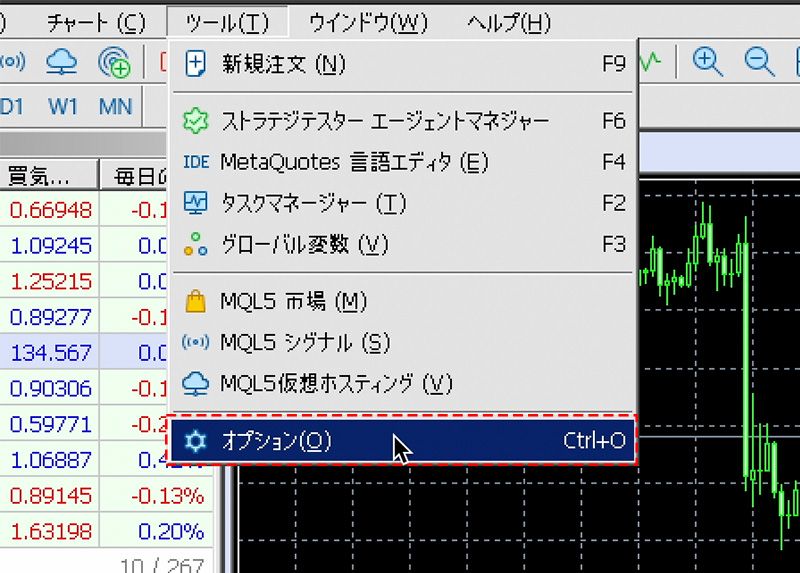
Task: Click the MQL5 市場 shopping bag icon
Action: click(x=196, y=301)
